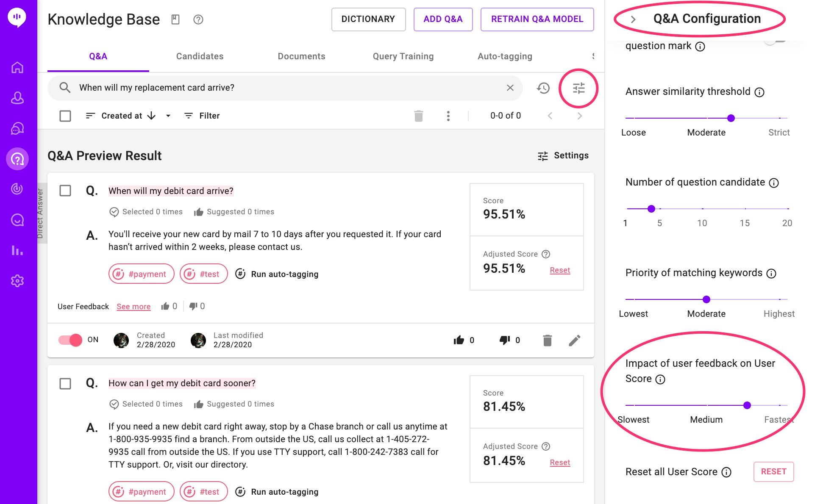Go to home icon in left sidebar

tap(17, 67)
